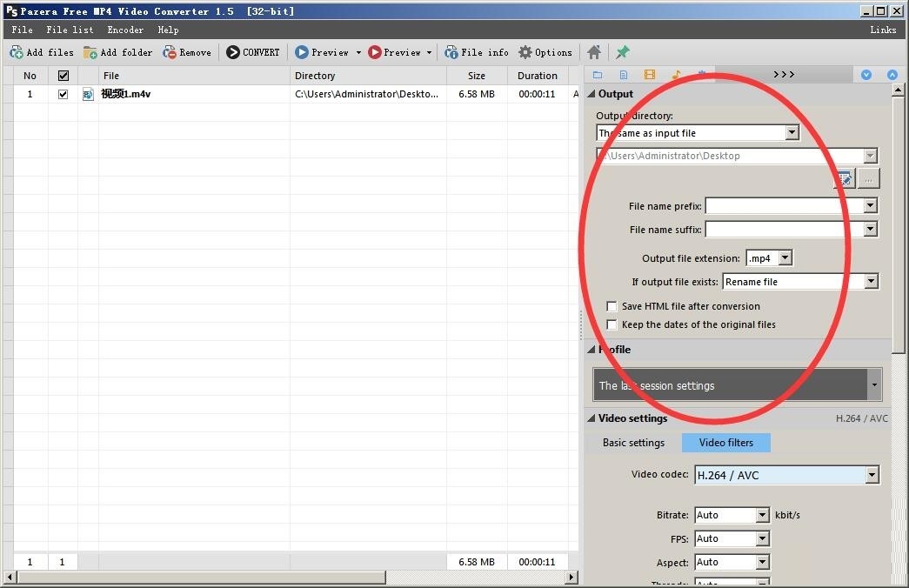Open the Encoder menu
The height and width of the screenshot is (588, 909).
pos(125,30)
